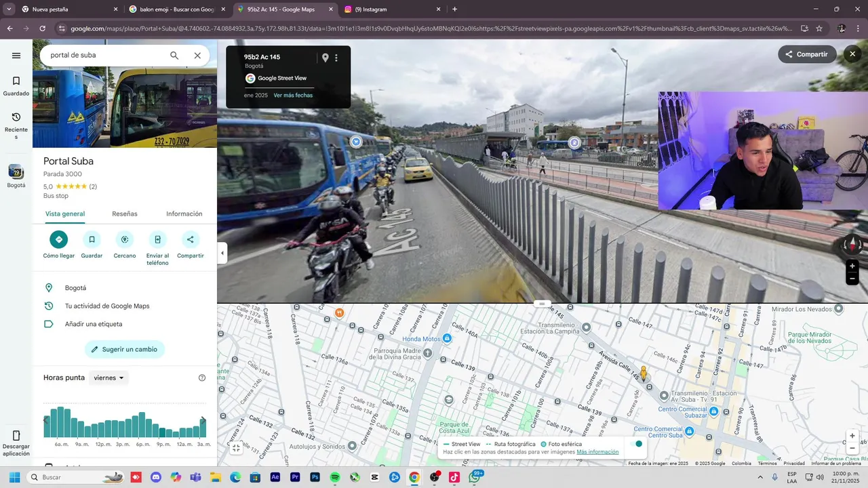Click the Bogotá address row
This screenshot has width=868, height=488.
pyautogui.click(x=125, y=288)
